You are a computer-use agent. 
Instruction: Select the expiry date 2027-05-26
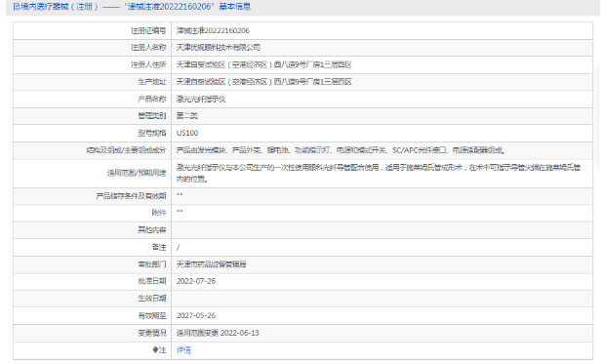[x=196, y=315]
